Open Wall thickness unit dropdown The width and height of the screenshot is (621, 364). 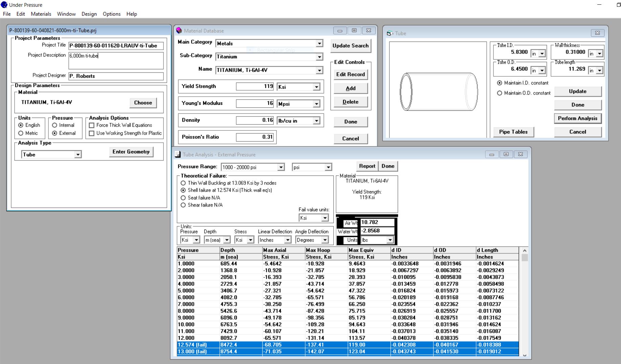[600, 53]
